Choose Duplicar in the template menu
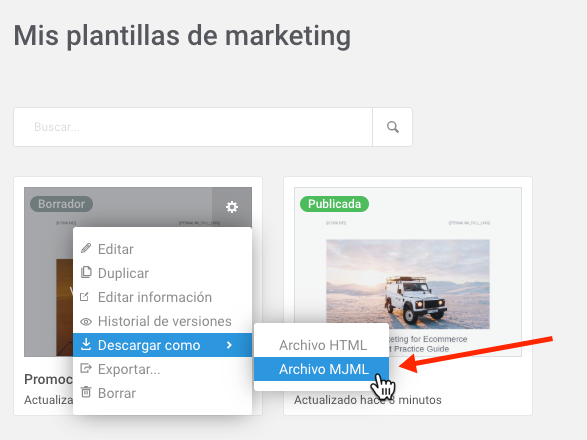Screen dimensions: 587x440 tap(162, 273)
